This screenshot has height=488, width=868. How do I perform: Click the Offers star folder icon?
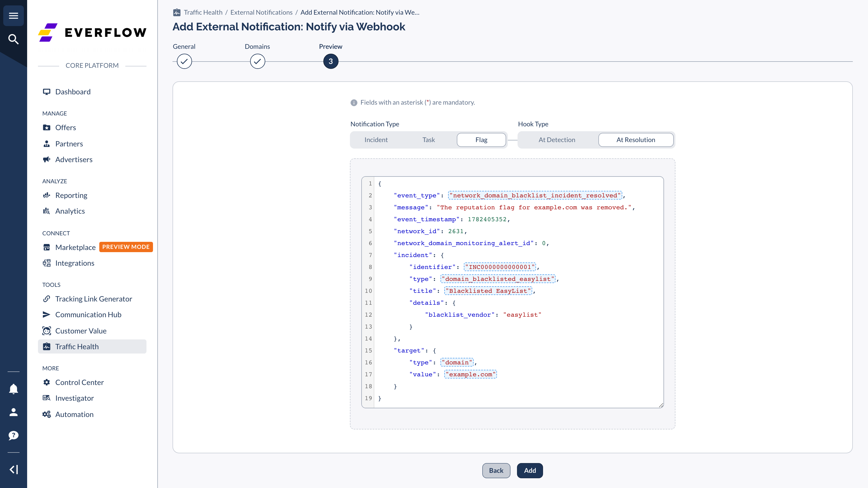pos(46,127)
